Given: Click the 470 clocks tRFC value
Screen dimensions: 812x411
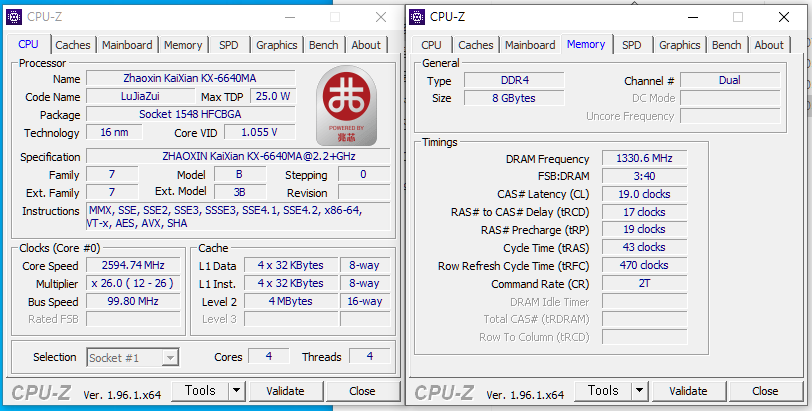Looking at the screenshot, I should 645,265.
